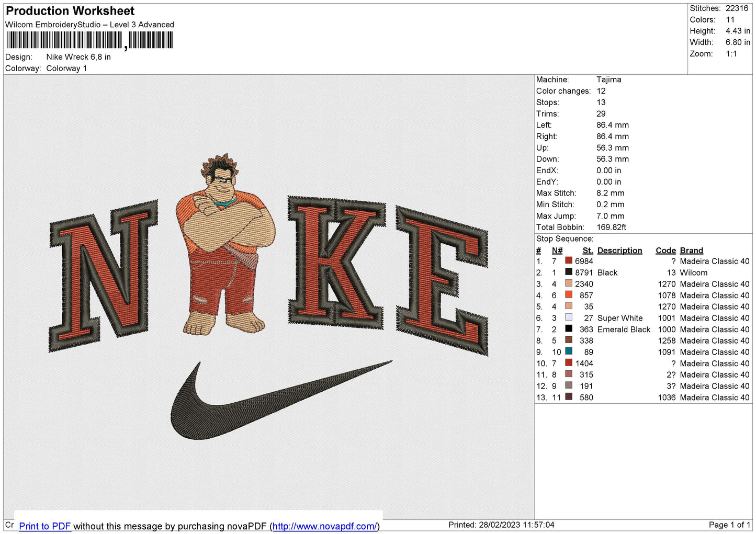The width and height of the screenshot is (756, 534).
Task: Click the gray-brown swatch beside stitch count 191
Action: click(569, 385)
